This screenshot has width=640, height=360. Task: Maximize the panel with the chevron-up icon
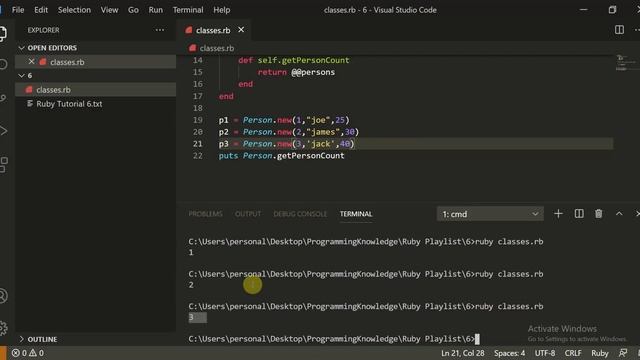click(x=619, y=214)
